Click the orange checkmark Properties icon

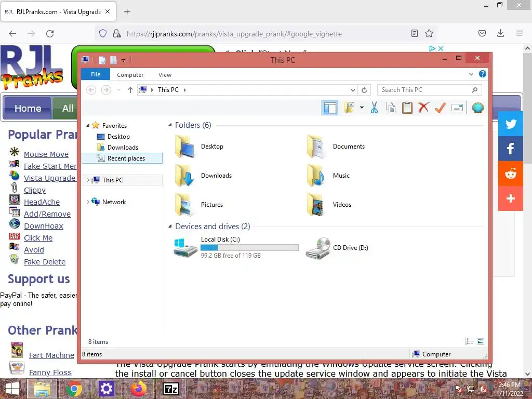440,108
